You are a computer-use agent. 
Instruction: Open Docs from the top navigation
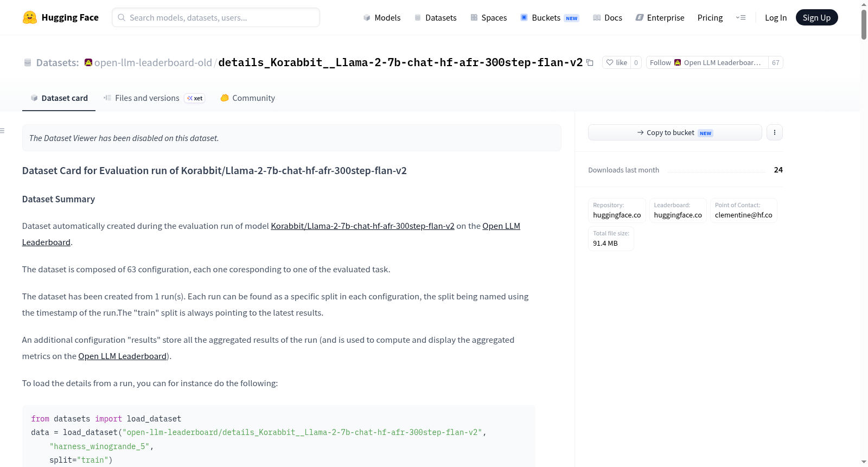pyautogui.click(x=607, y=17)
